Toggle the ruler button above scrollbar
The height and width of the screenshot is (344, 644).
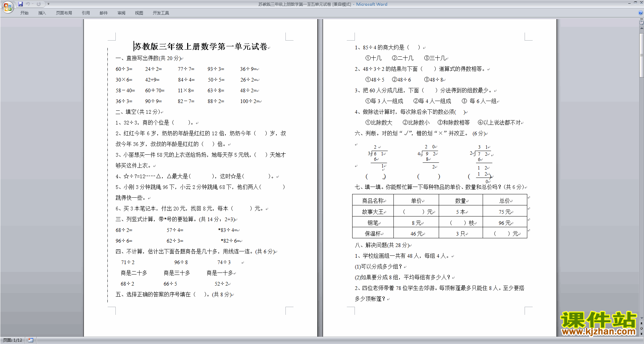coord(641,23)
